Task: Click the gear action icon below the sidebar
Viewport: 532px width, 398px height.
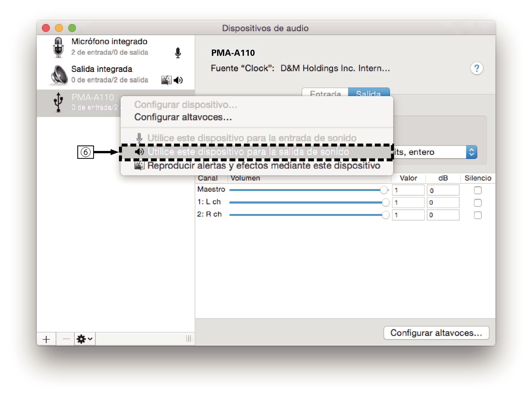Action: [x=81, y=339]
